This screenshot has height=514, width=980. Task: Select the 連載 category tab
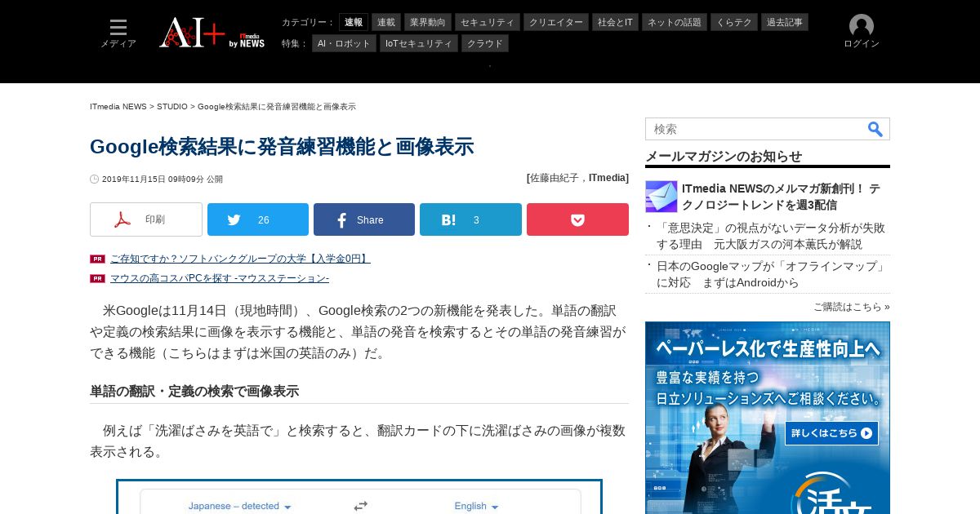[386, 22]
